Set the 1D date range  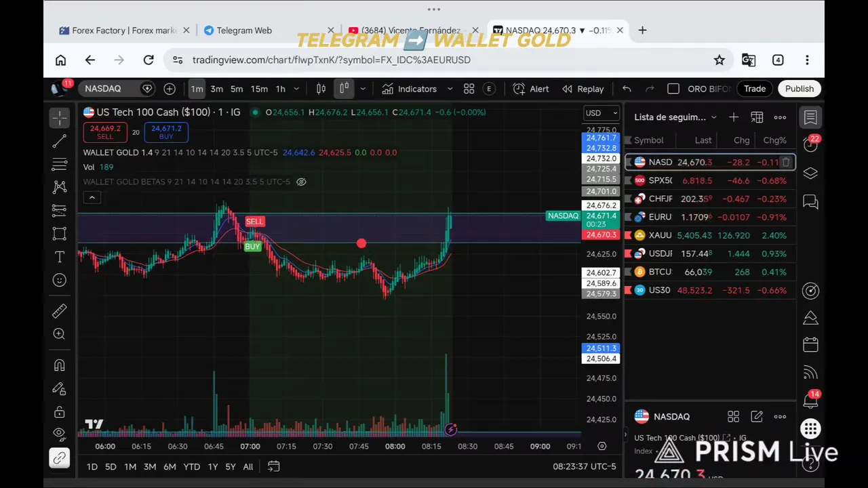[x=92, y=466]
